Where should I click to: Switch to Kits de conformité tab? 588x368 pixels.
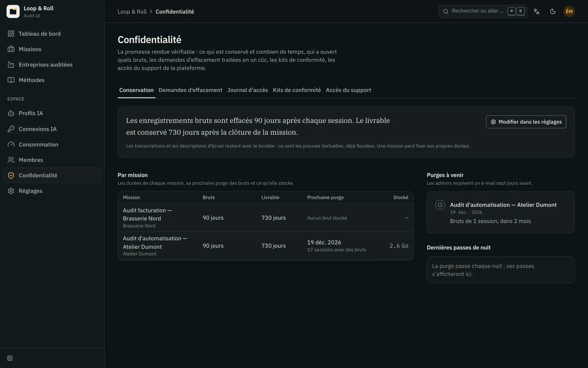point(297,90)
